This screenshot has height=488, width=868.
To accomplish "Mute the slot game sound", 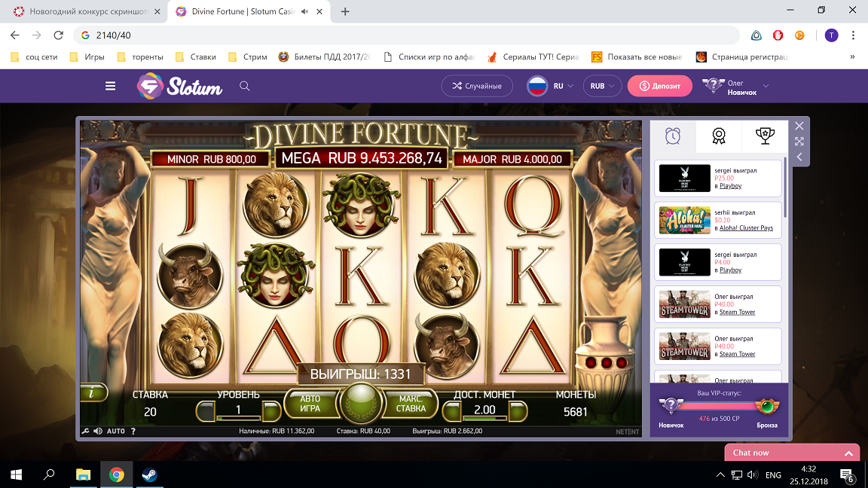I will point(97,431).
